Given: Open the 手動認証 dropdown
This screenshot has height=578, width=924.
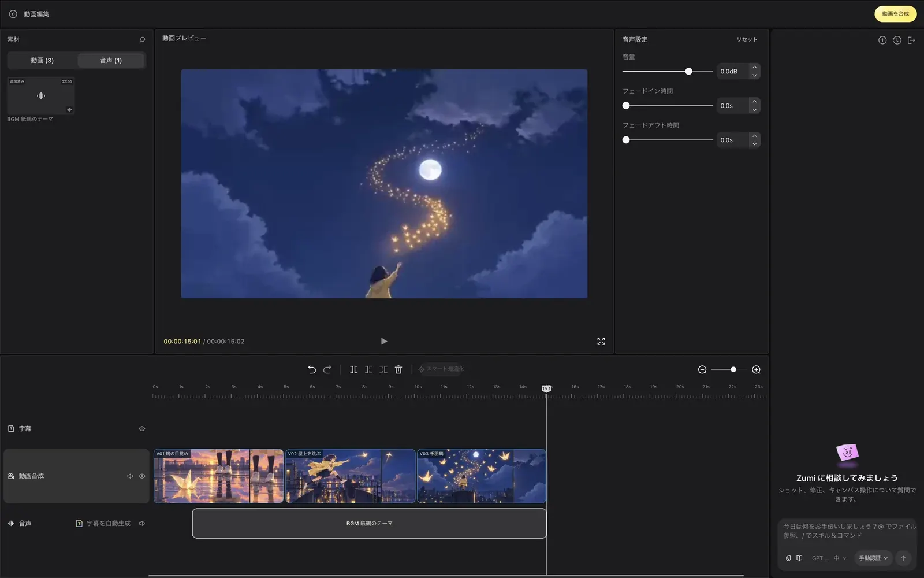Looking at the screenshot, I should tap(873, 558).
